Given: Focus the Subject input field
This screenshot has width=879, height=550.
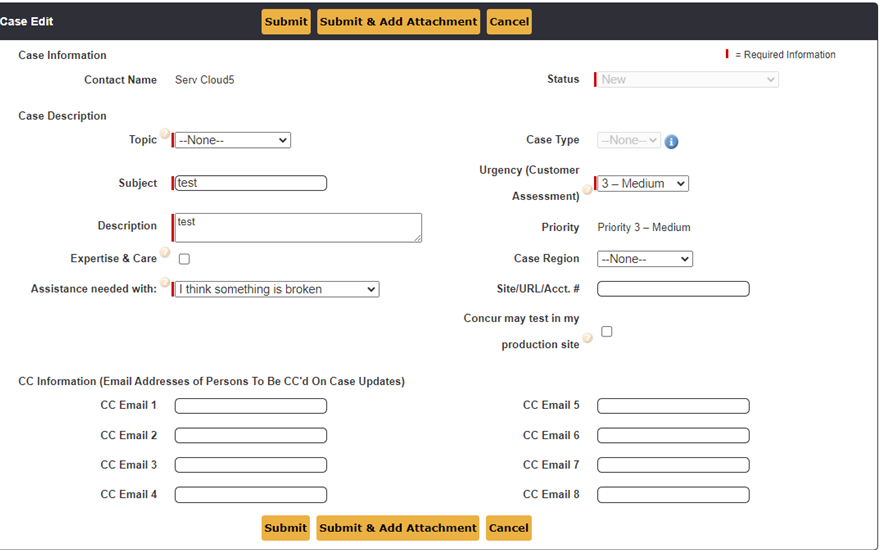Looking at the screenshot, I should (x=251, y=183).
